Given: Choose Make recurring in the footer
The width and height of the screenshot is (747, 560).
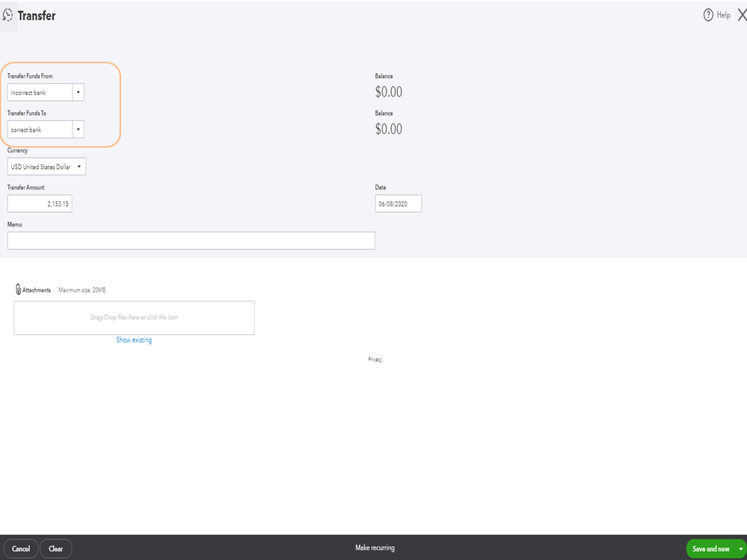Looking at the screenshot, I should pos(375,548).
